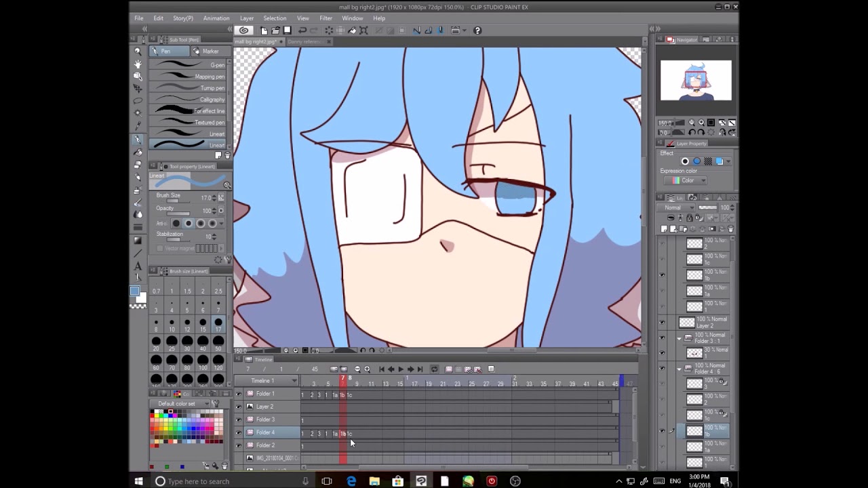This screenshot has height=488, width=868.
Task: Open the layer blending mode dropdown
Action: pos(676,207)
